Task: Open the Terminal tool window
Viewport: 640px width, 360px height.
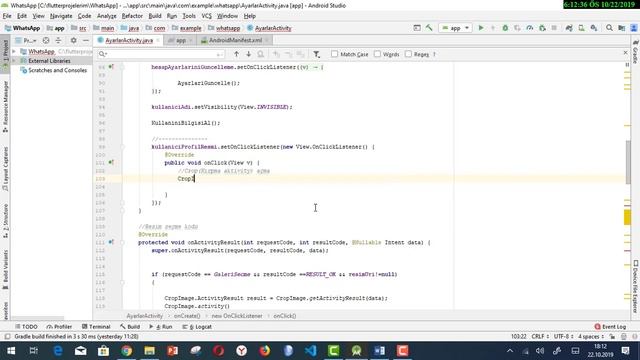Action: tap(96, 327)
